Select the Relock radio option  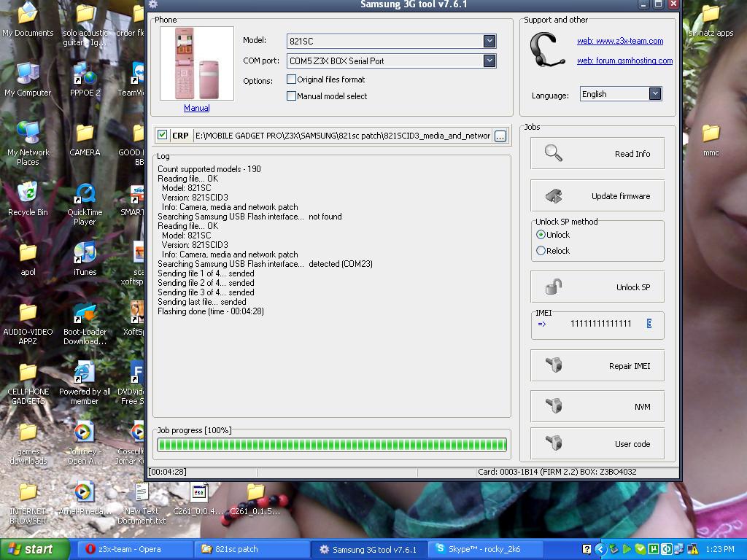(541, 251)
